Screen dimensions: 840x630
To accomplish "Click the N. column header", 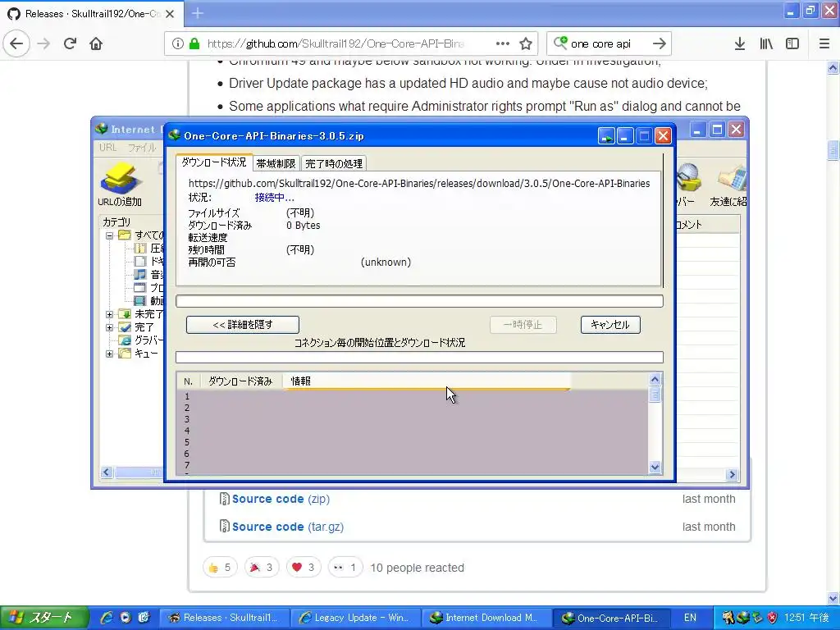I will tap(189, 381).
